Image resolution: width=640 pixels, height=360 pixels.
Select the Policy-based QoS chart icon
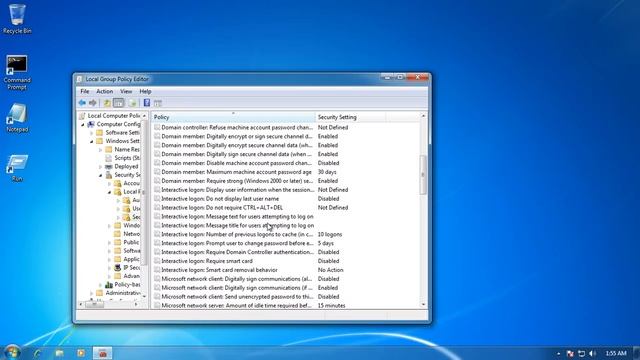click(x=109, y=284)
